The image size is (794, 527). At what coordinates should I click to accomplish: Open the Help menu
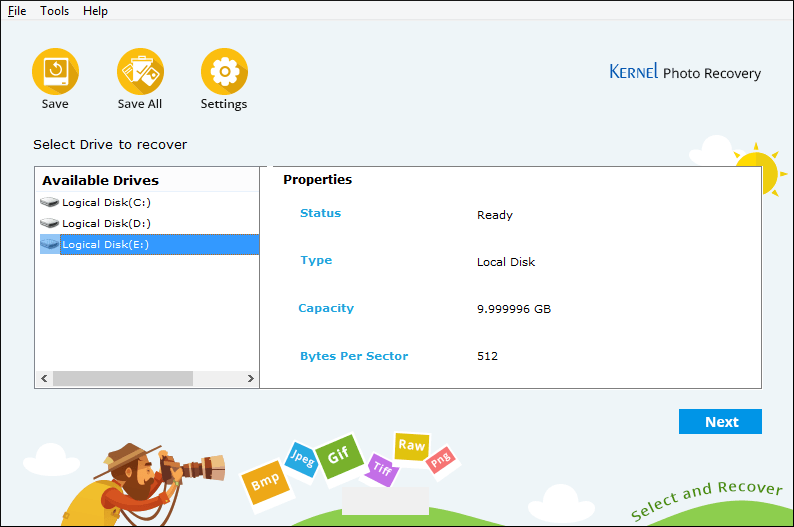click(x=95, y=11)
